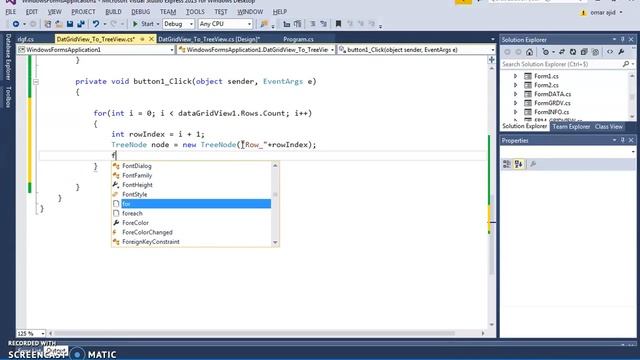Viewport: 640px width, 360px height.
Task: Open the Database Explorer side tab
Action: coord(8,57)
